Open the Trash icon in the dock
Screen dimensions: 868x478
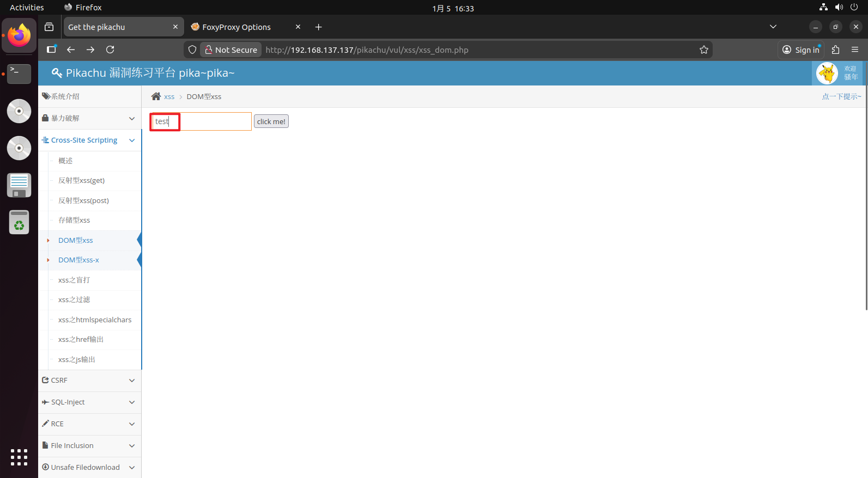point(19,222)
